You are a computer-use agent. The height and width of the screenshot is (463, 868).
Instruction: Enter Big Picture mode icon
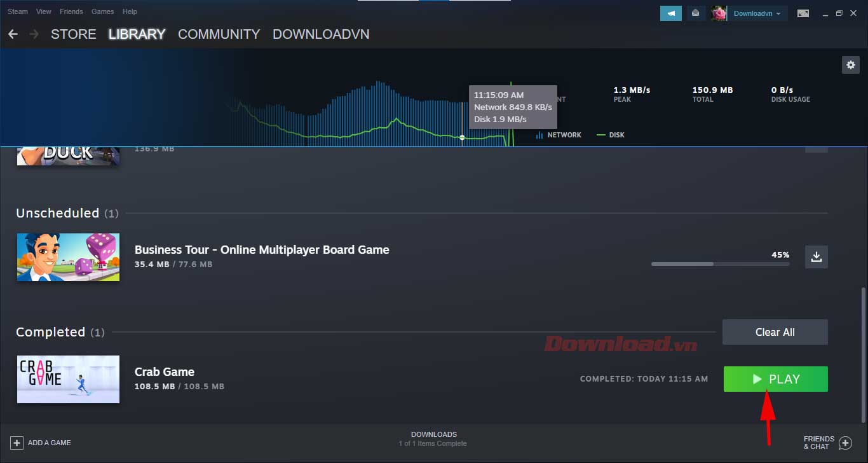click(x=803, y=13)
